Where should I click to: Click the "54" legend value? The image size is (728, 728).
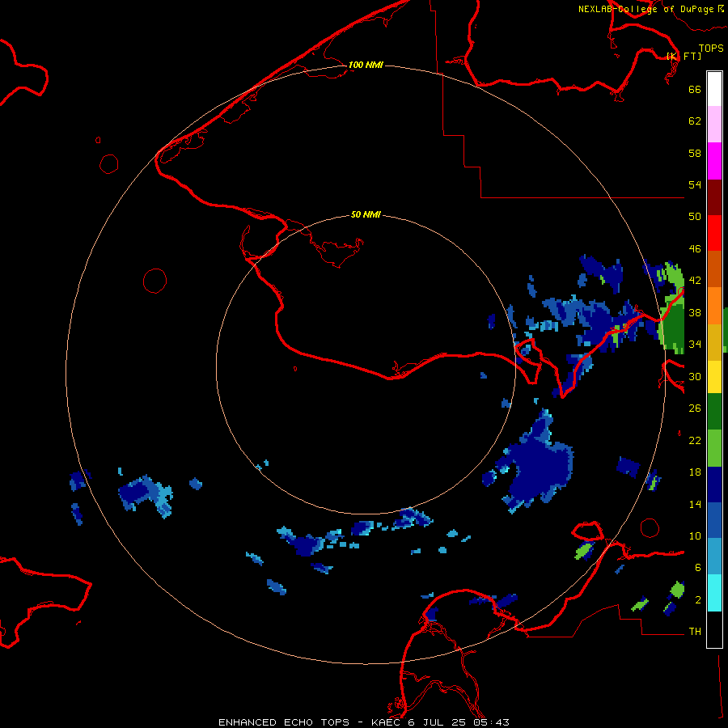[x=695, y=184]
